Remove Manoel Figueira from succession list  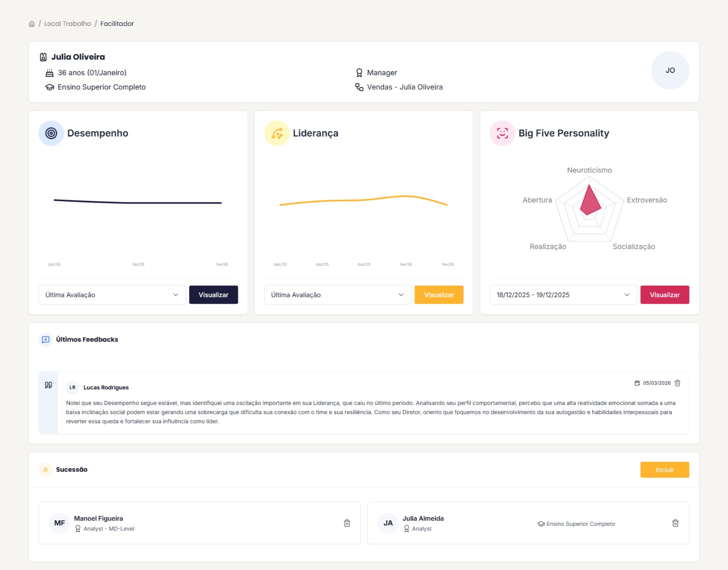click(x=347, y=523)
